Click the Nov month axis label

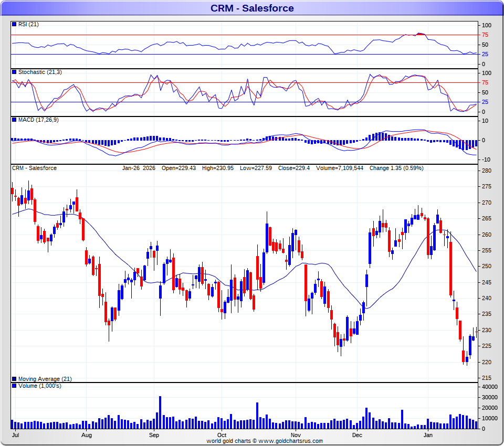coord(296,435)
